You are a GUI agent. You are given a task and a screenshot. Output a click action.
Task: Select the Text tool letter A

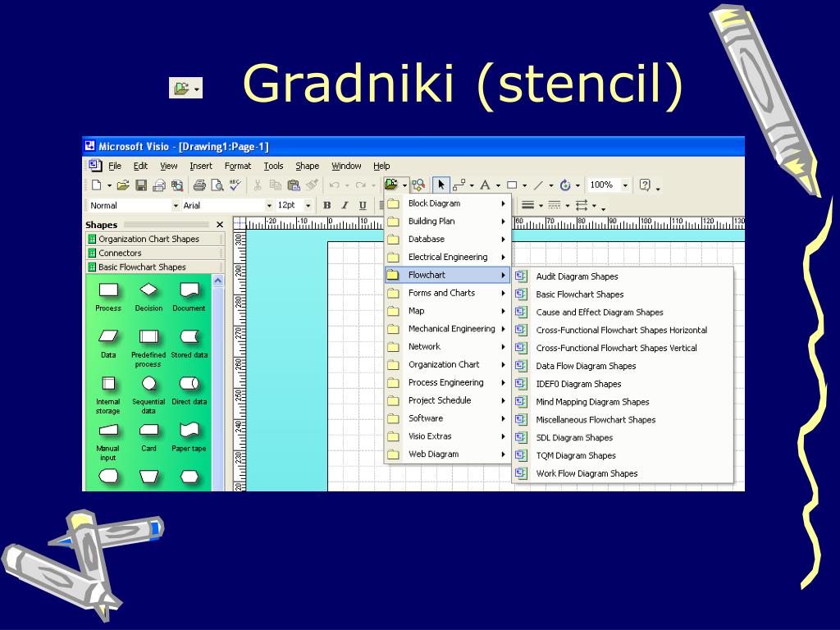tap(485, 185)
